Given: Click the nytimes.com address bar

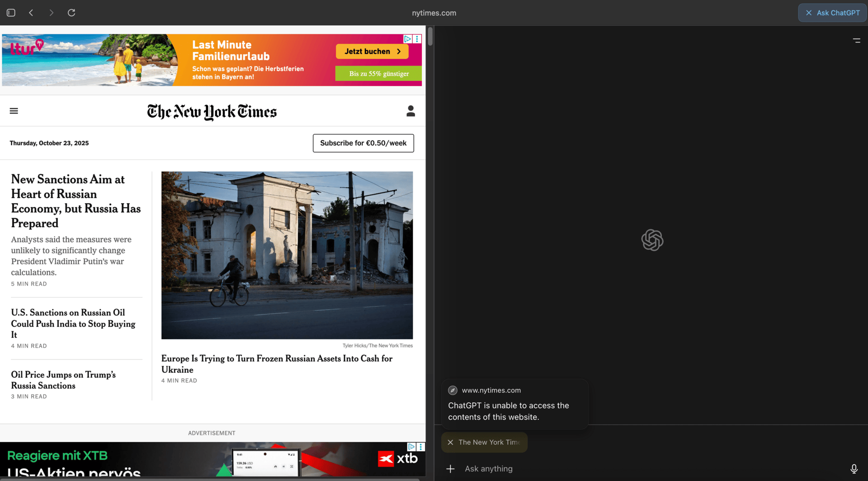Looking at the screenshot, I should [434, 13].
